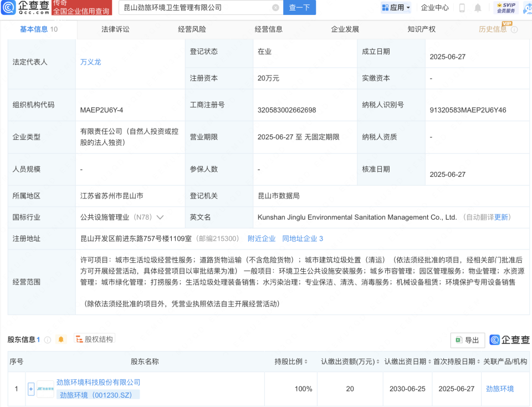Open 企业中心 in the header
The height and width of the screenshot is (407, 532).
pos(434,7)
